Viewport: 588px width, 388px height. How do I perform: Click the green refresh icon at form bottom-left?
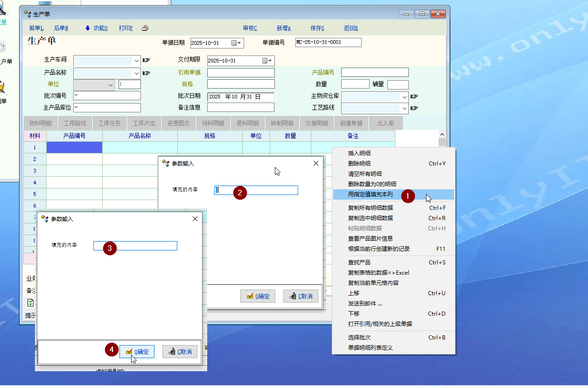point(31,303)
